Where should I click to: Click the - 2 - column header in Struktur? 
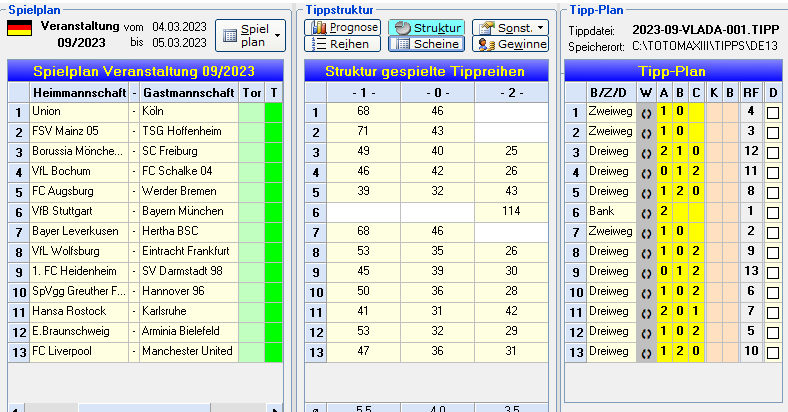tap(511, 93)
